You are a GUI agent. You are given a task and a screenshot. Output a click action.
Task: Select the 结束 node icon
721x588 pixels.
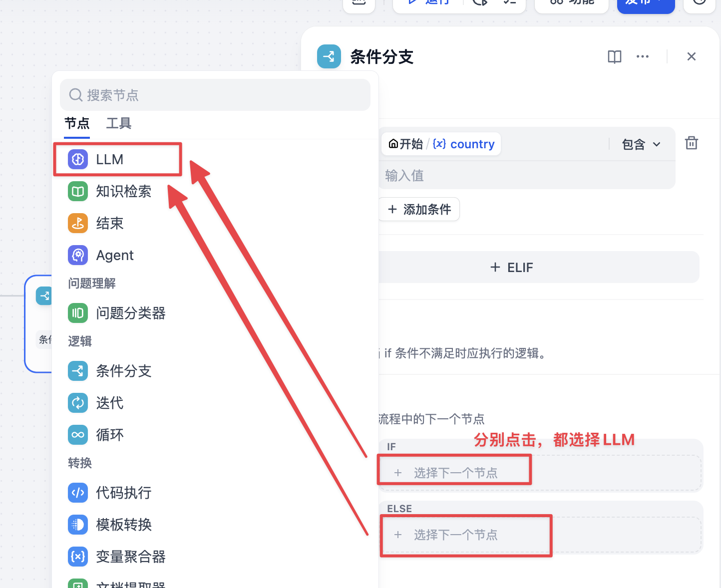tap(78, 223)
